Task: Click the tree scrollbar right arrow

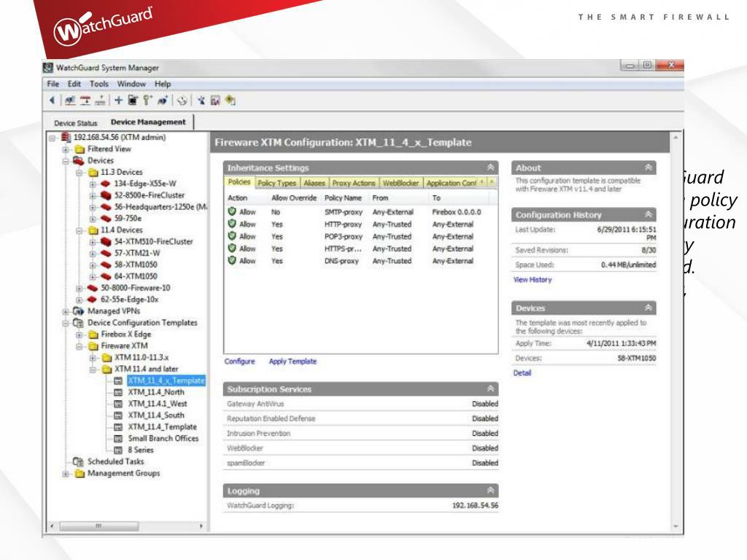Action: click(x=201, y=526)
